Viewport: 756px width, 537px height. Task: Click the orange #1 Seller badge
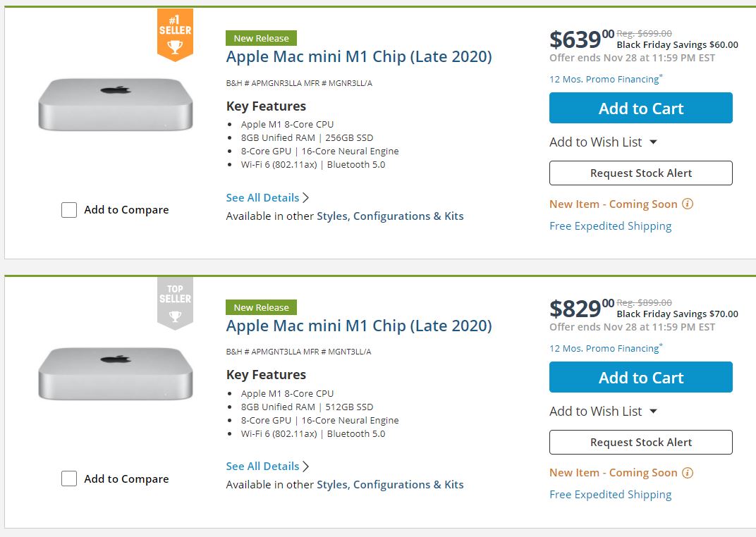(174, 32)
